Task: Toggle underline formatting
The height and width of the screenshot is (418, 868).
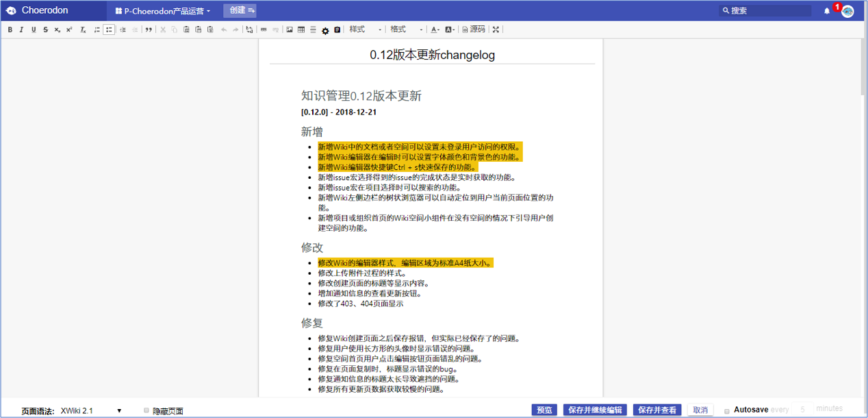Action: coord(34,29)
